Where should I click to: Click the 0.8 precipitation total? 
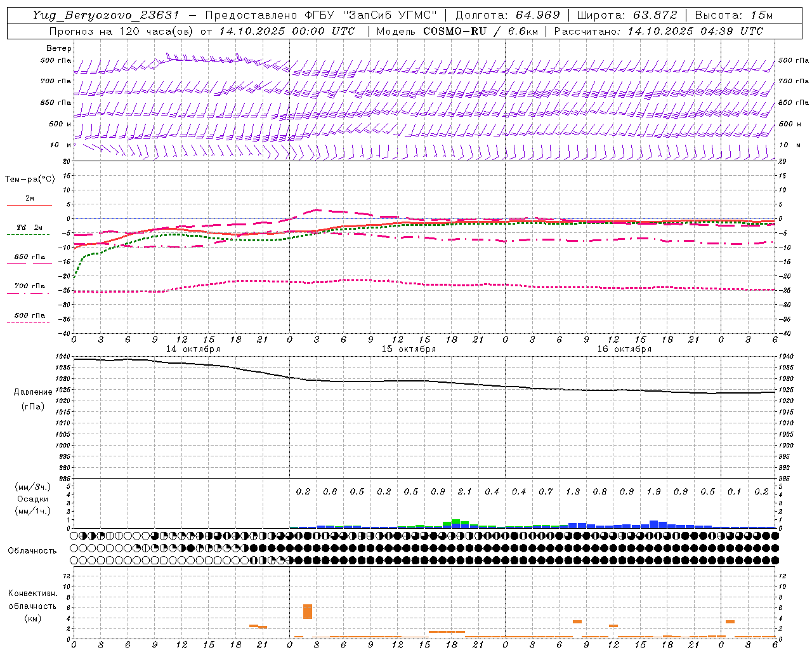click(x=599, y=492)
